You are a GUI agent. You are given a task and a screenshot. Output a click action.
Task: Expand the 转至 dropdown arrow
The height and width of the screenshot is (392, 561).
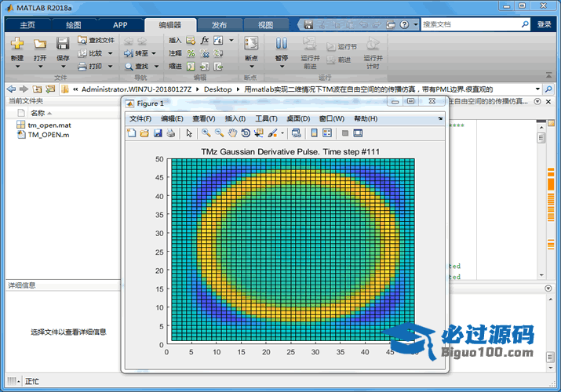click(154, 53)
